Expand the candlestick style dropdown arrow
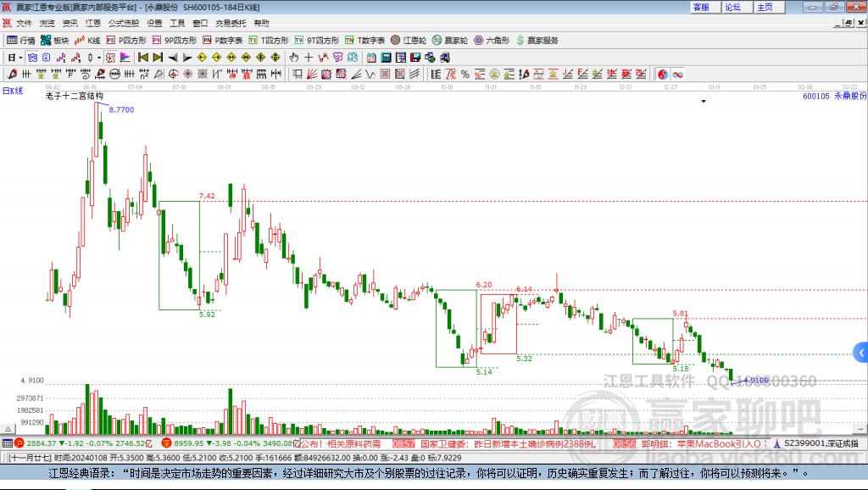This screenshot has width=868, height=490. tap(99, 58)
